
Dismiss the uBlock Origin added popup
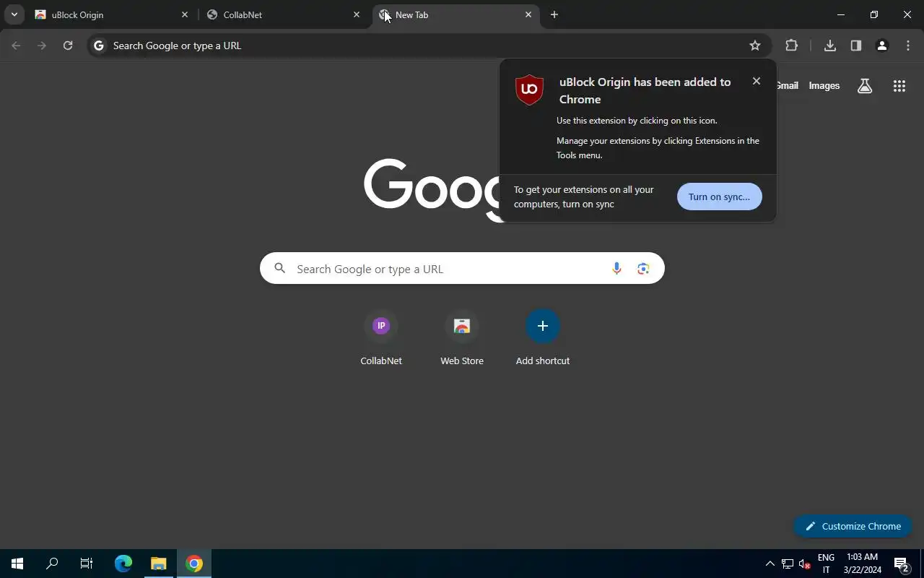tap(757, 81)
